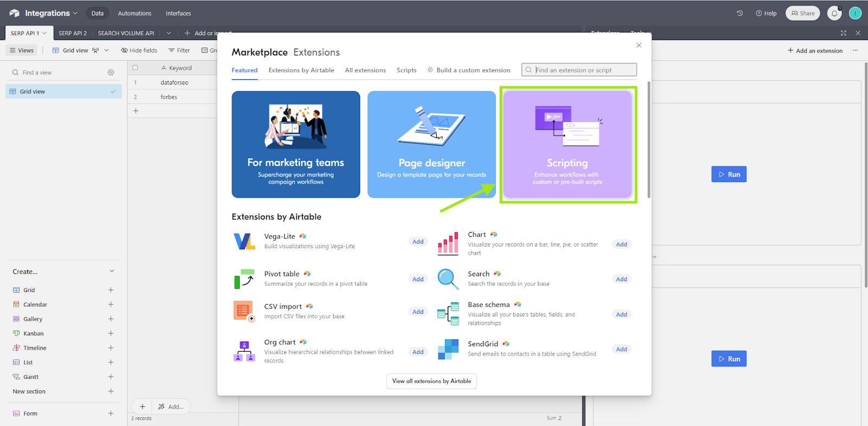Image resolution: width=868 pixels, height=426 pixels.
Task: Add the Pivot table extension
Action: point(418,279)
